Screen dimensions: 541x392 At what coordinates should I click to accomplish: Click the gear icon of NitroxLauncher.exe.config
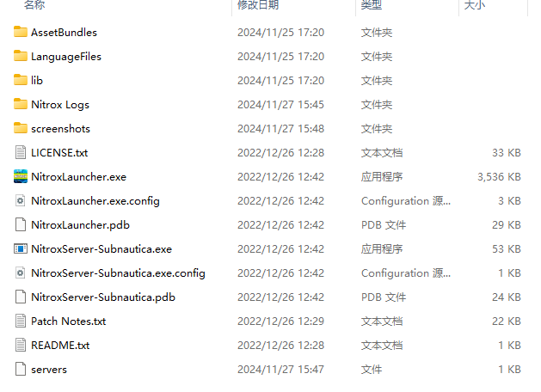21,200
